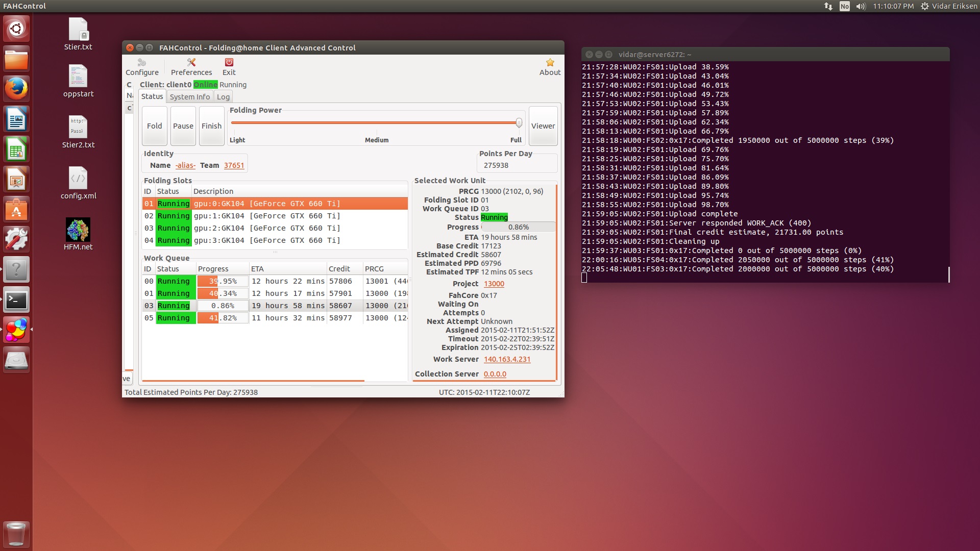
Task: Open the sound volume indicator
Action: coord(861,6)
